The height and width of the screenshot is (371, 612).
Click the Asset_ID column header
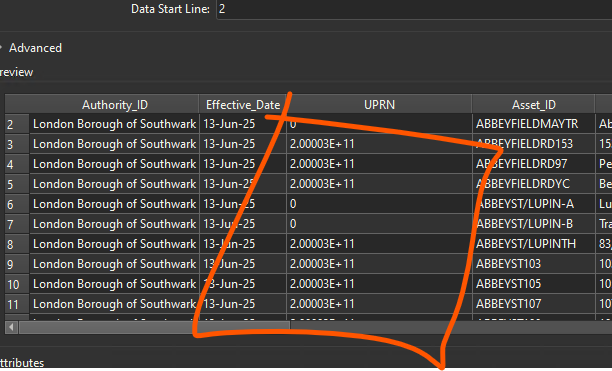[x=534, y=105]
